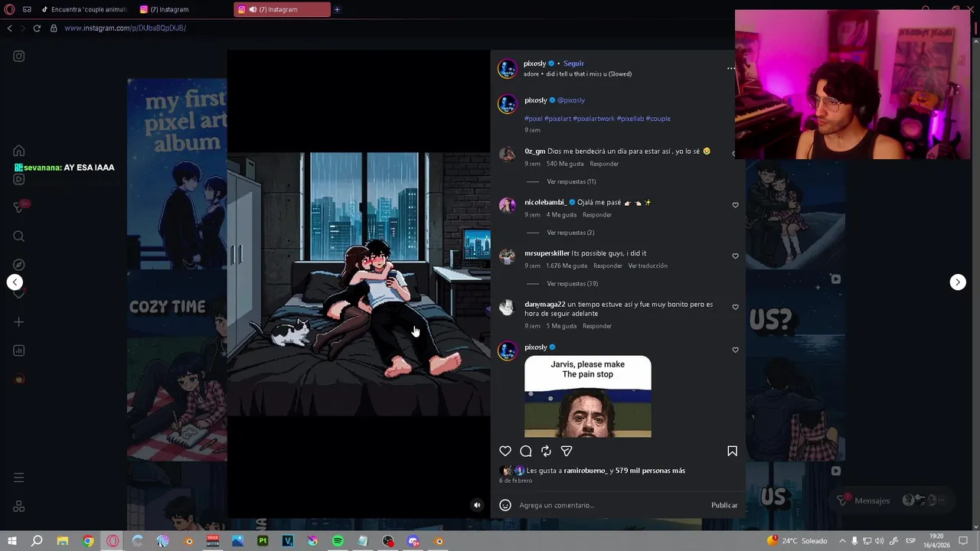The height and width of the screenshot is (551, 980).
Task: Expand Ver respuestas (11)
Action: pyautogui.click(x=571, y=181)
